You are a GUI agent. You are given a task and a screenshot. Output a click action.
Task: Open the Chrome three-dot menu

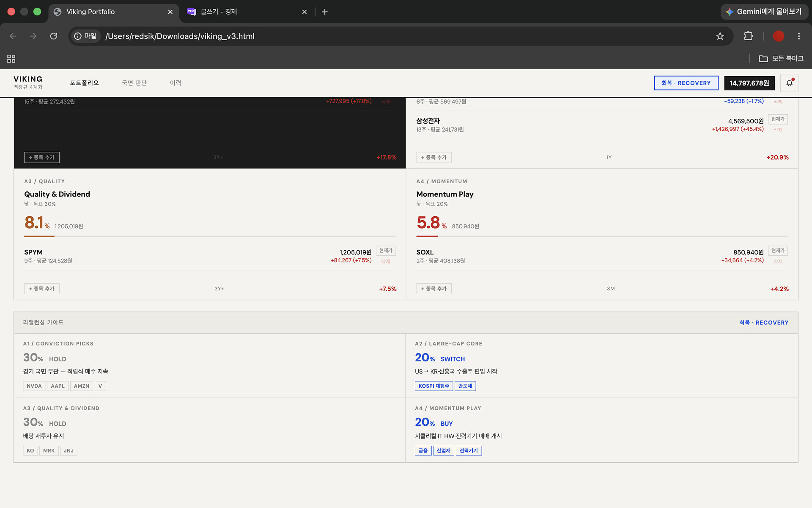(799, 36)
